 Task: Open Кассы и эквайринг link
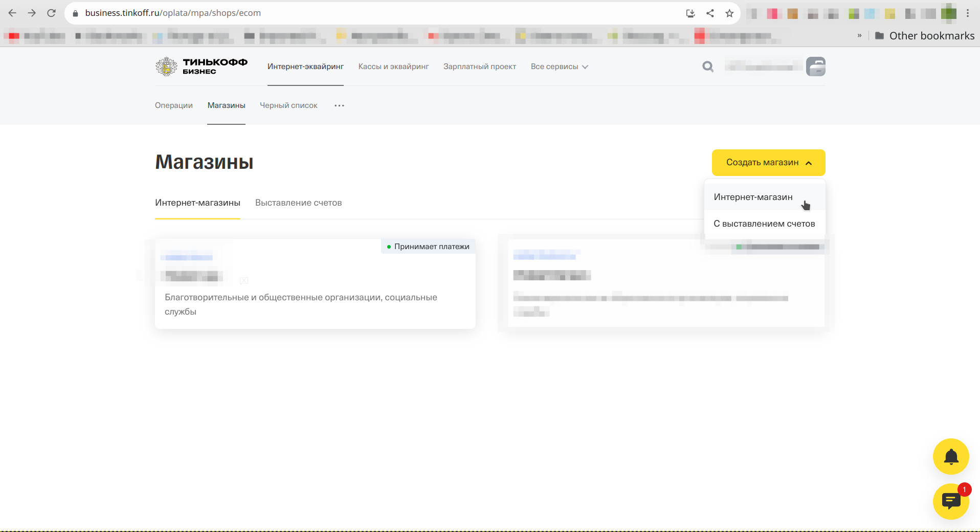(393, 66)
